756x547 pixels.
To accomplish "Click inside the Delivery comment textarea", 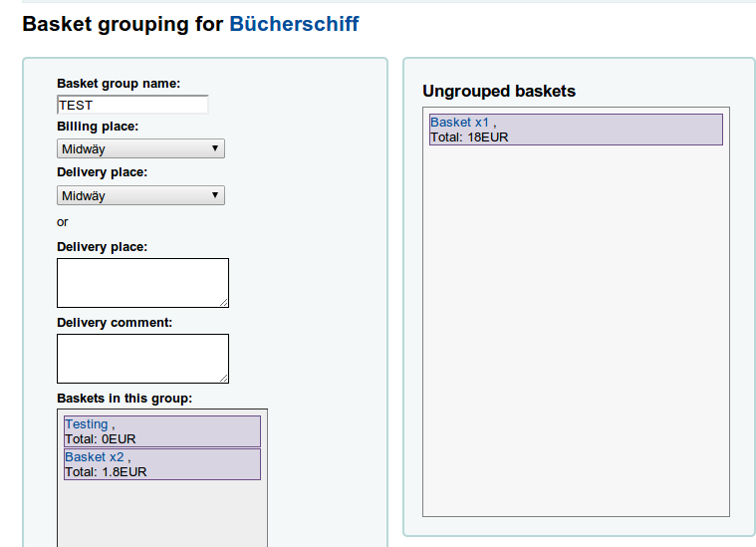I will (x=142, y=358).
